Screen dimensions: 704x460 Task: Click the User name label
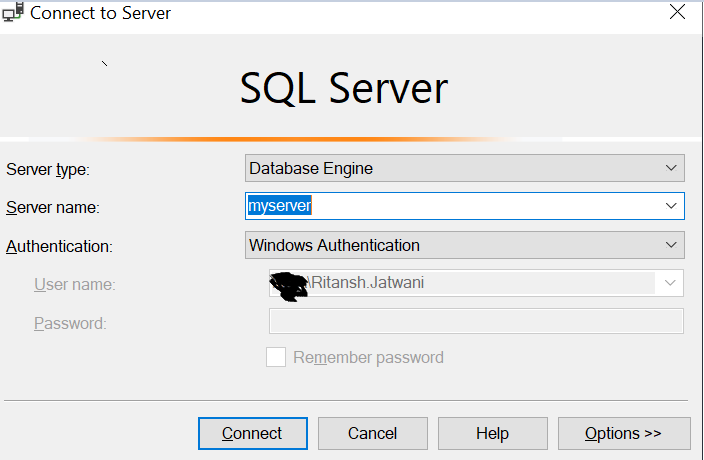[74, 284]
